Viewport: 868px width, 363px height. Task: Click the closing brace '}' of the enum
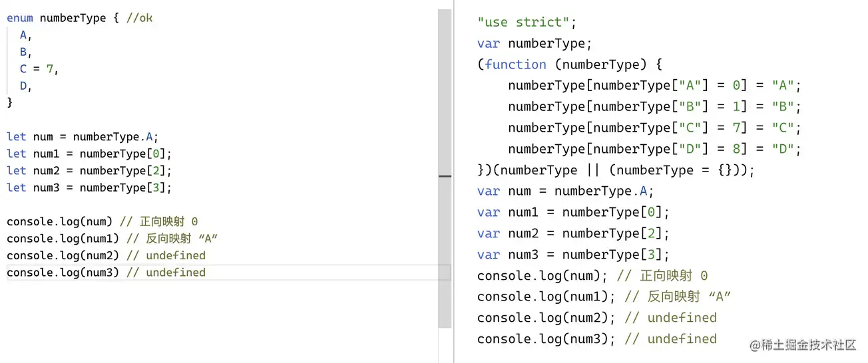click(9, 103)
